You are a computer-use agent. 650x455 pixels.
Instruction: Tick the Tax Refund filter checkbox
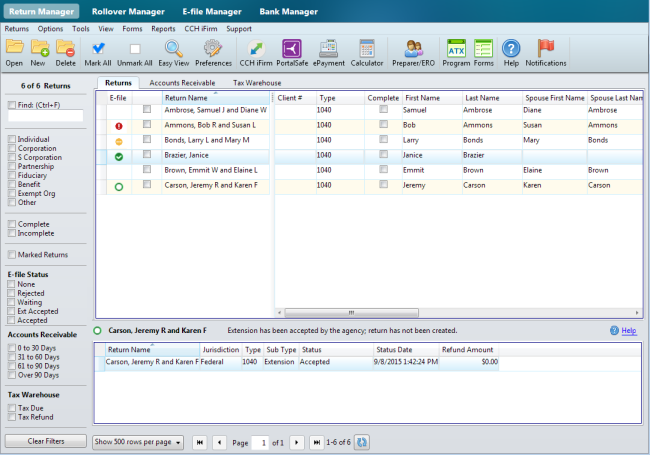(11, 416)
